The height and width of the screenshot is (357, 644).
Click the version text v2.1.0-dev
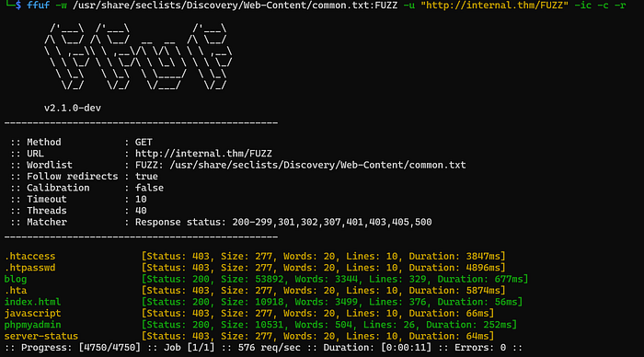click(73, 108)
